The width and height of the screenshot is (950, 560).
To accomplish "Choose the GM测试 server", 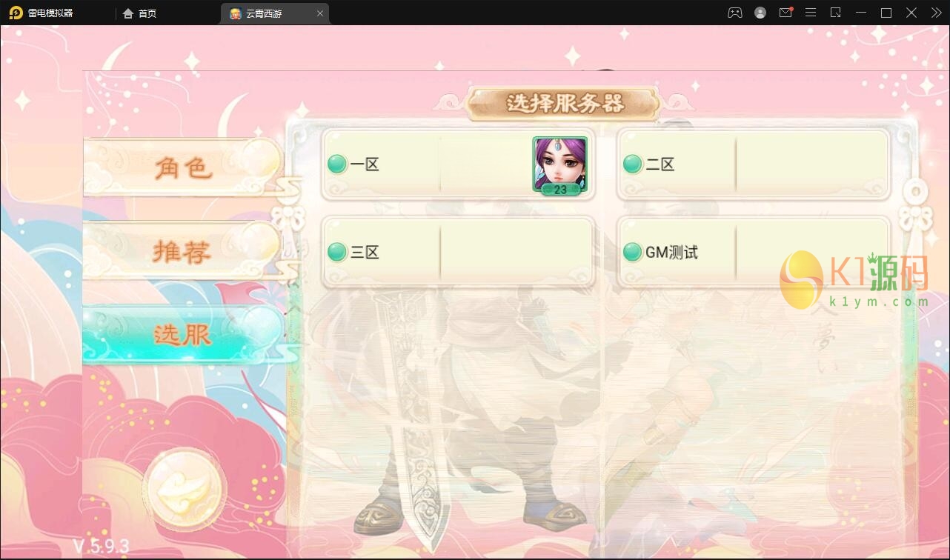I will pos(753,253).
